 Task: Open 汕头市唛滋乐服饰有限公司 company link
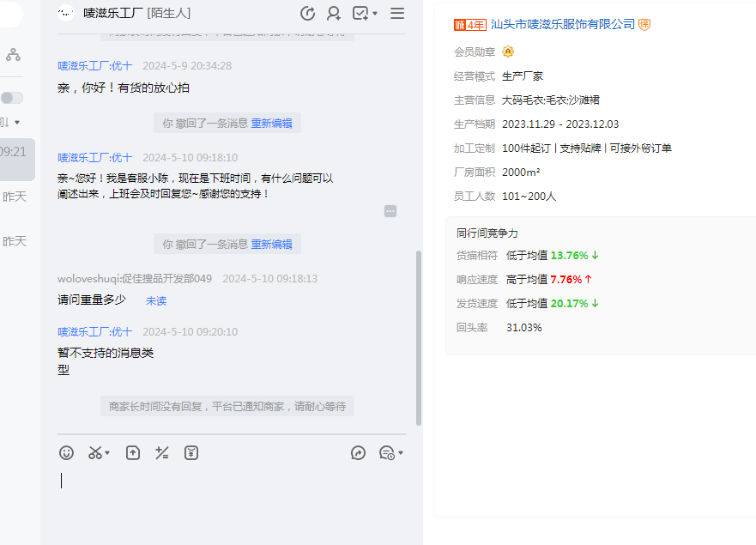pyautogui.click(x=562, y=24)
